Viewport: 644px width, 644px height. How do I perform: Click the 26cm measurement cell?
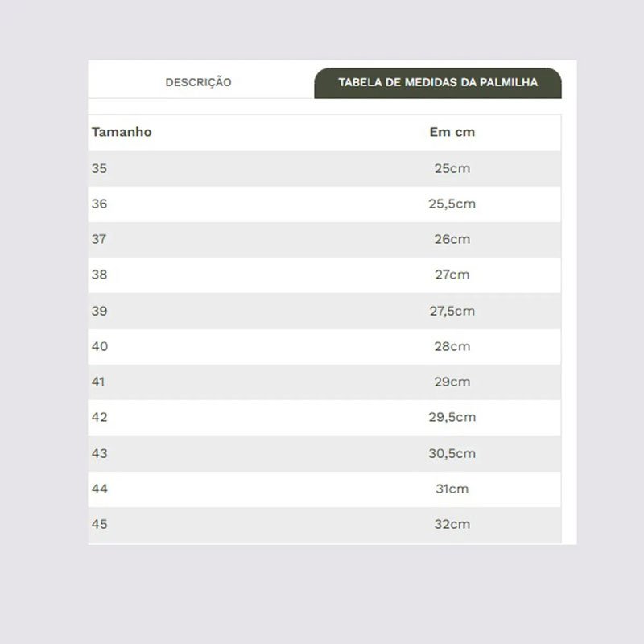coord(452,239)
